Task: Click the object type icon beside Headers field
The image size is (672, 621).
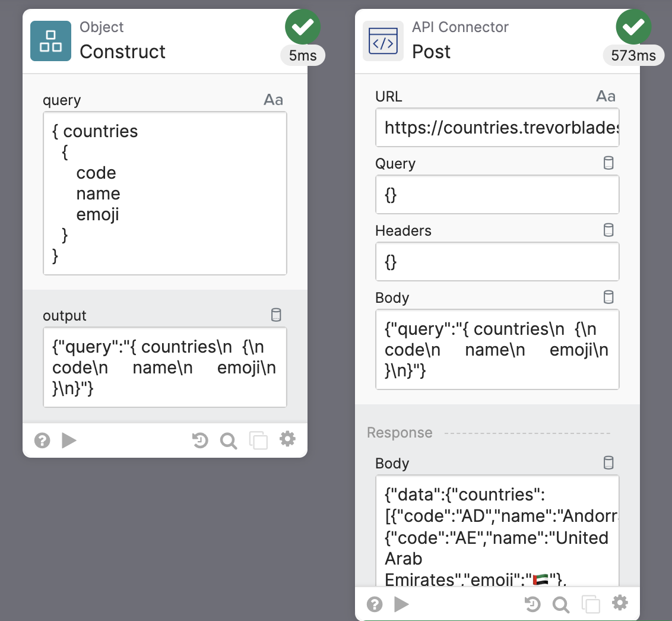Action: (608, 230)
